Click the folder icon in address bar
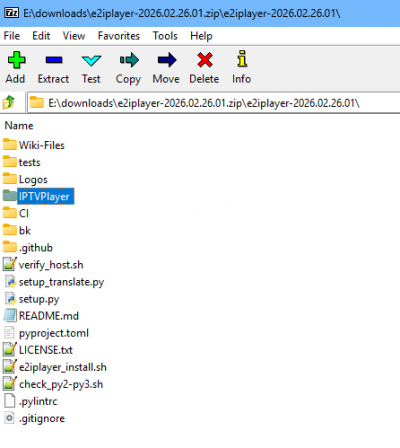Viewport: 400px width, 448px height. tap(36, 102)
